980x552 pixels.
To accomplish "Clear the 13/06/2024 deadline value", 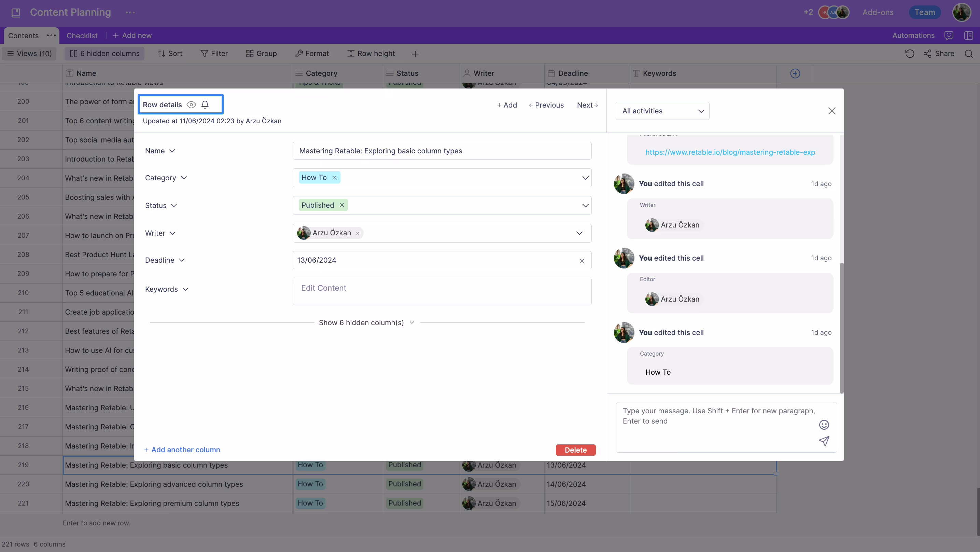I will coord(582,261).
